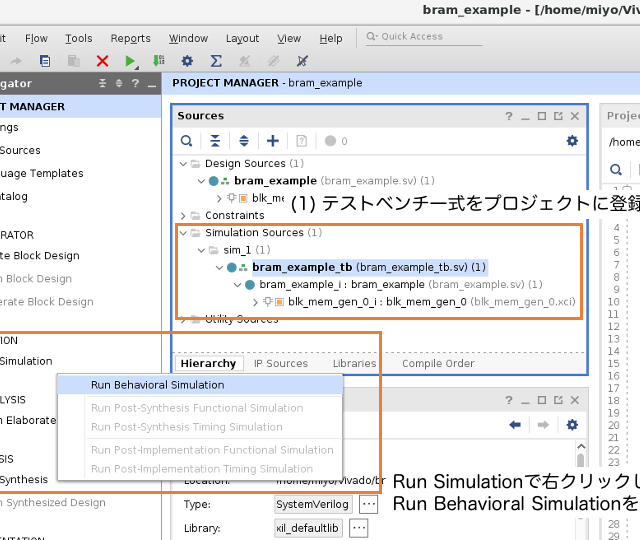
Task: Open the Reports menu
Action: pos(130,38)
